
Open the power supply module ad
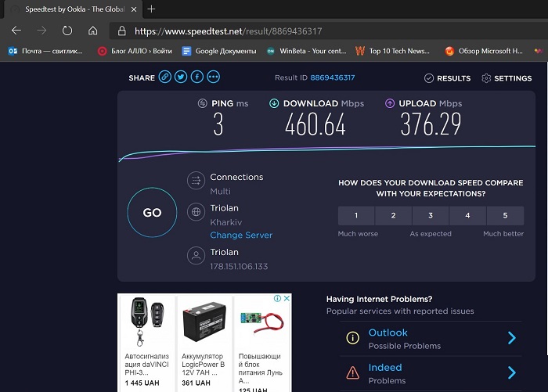pyautogui.click(x=261, y=344)
